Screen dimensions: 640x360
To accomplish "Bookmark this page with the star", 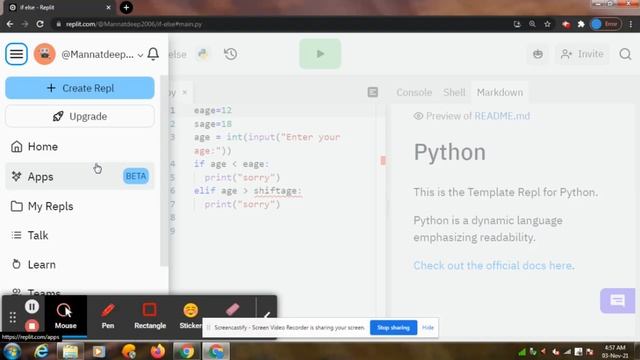I will (547, 24).
